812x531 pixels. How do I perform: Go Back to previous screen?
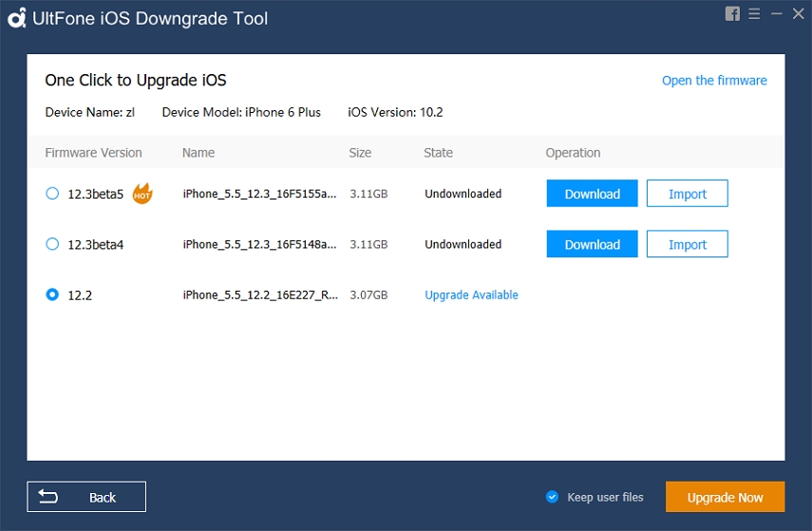[86, 497]
